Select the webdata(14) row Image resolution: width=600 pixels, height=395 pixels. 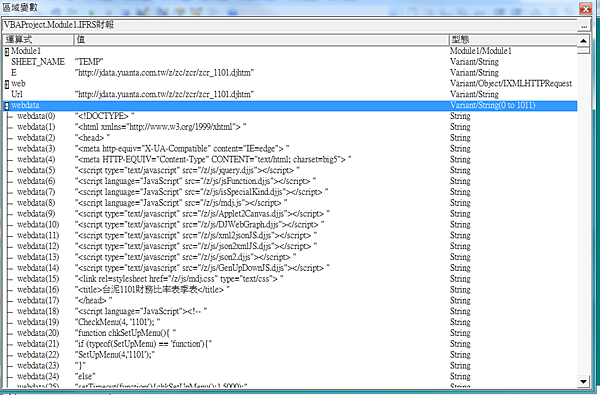290,268
